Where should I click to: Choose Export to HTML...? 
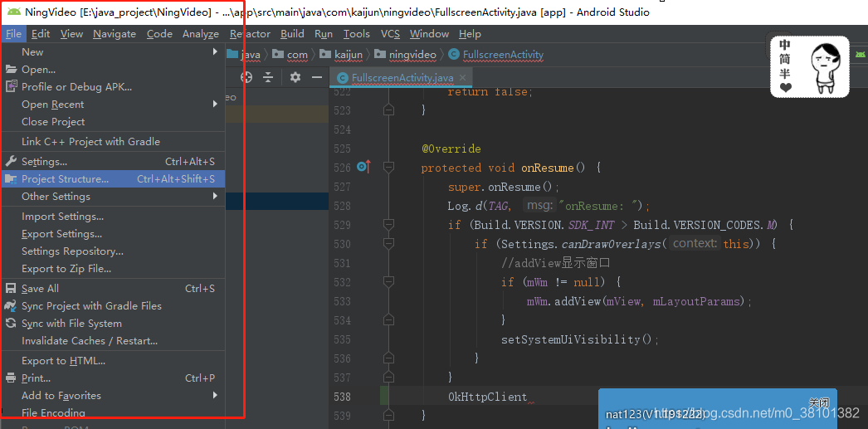pos(113,361)
